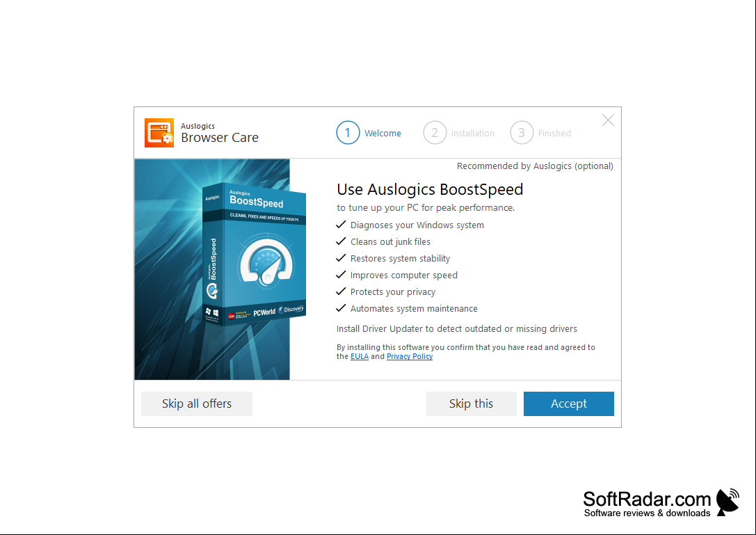
Task: Click checkmark beside Diagnoses your Windows system
Action: coord(341,224)
